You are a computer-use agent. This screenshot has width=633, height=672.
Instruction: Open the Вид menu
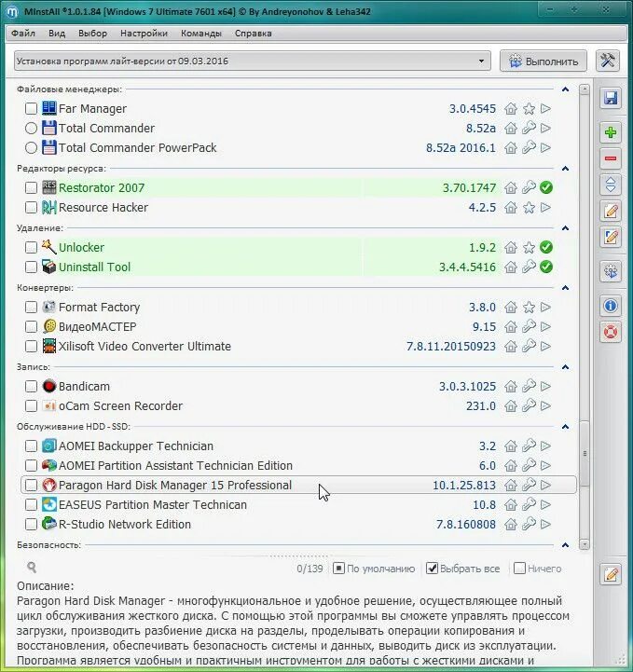57,33
